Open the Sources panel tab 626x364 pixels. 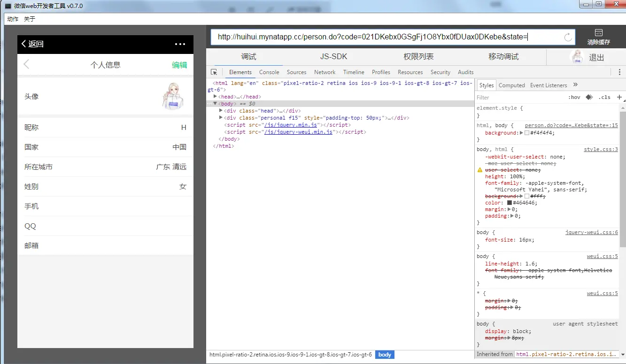click(x=296, y=72)
